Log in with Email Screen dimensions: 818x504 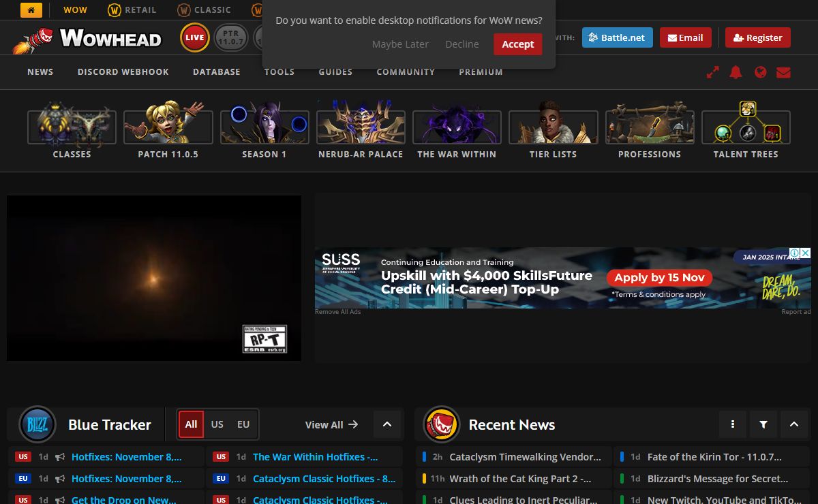coord(686,37)
